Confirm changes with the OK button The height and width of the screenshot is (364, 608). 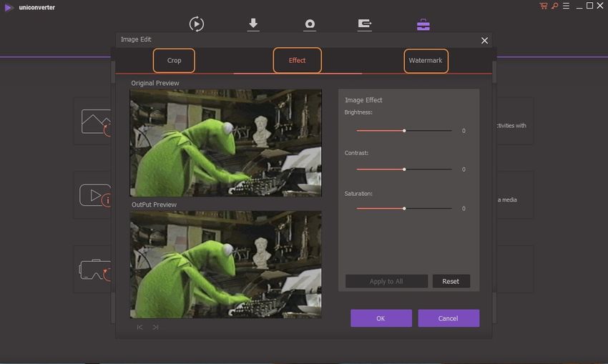(x=381, y=318)
